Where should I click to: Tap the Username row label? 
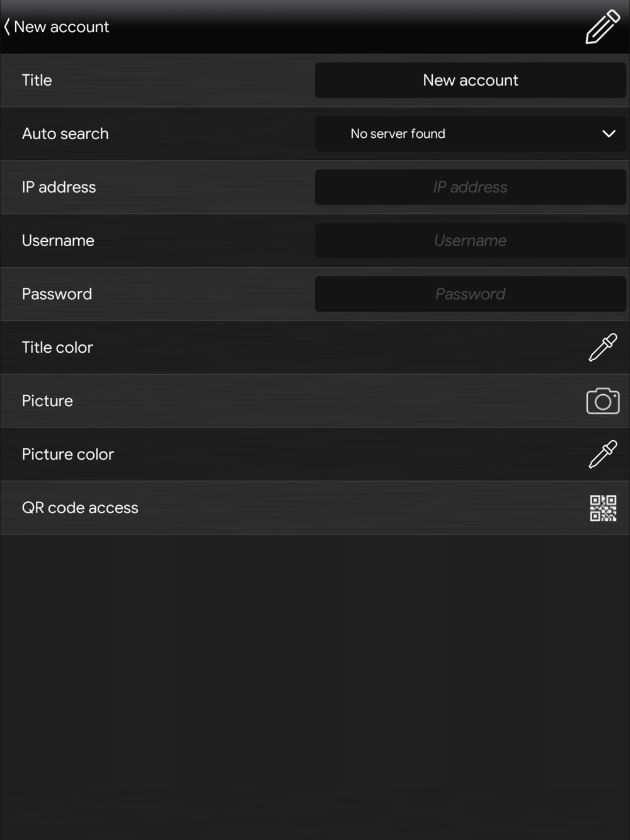(x=58, y=241)
